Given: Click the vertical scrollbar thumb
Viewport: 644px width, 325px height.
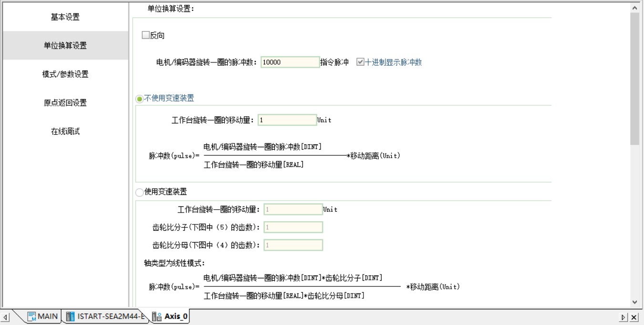Looking at the screenshot, I should tap(634, 79).
